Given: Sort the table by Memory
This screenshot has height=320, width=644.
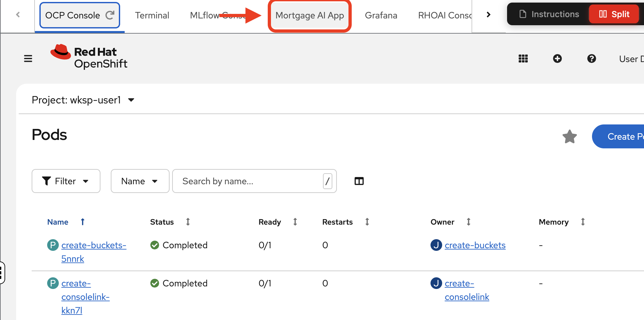Looking at the screenshot, I should coord(583,222).
